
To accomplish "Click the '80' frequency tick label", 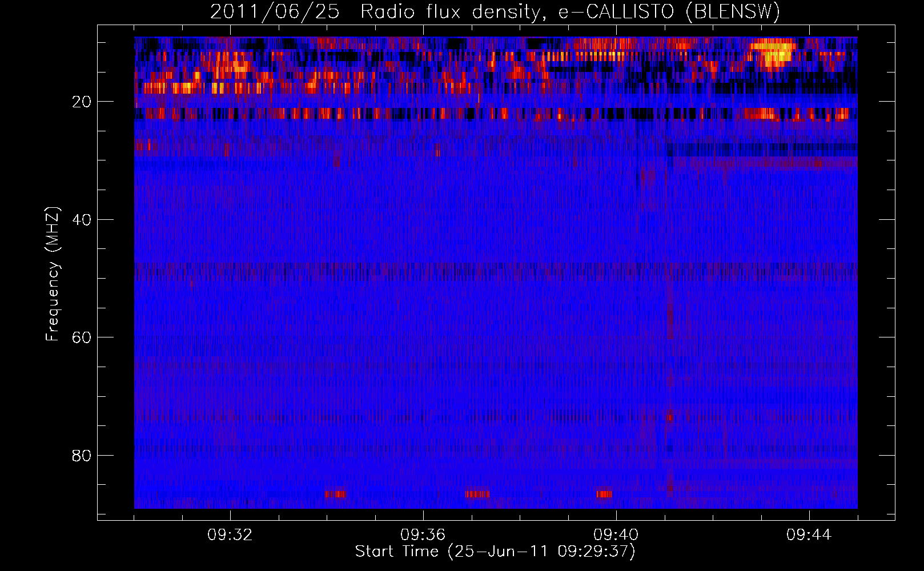I will 82,456.
